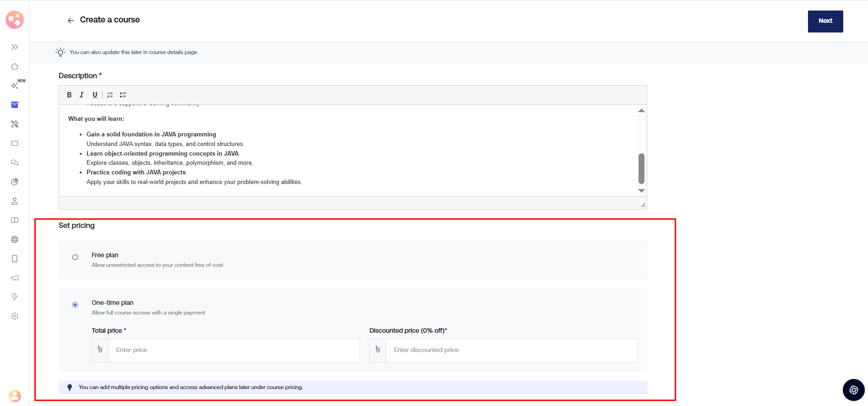
Task: Click the pie chart analytics icon
Action: (15, 182)
